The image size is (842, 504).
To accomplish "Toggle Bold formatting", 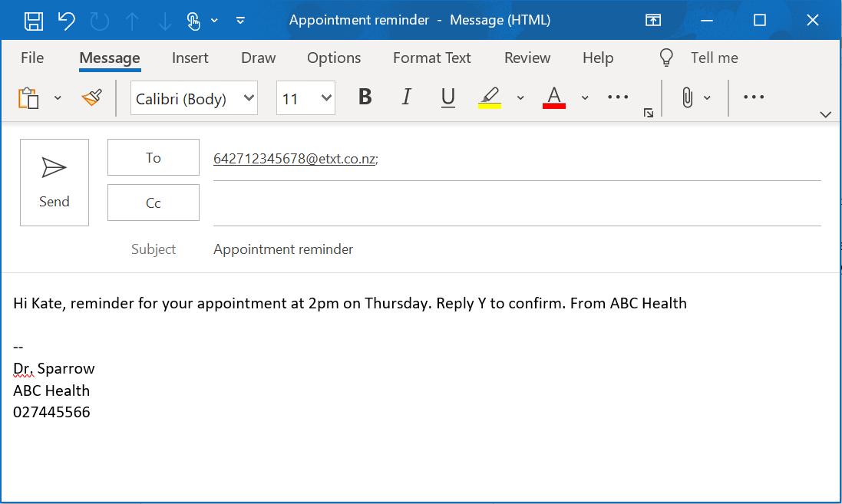I will tap(365, 97).
